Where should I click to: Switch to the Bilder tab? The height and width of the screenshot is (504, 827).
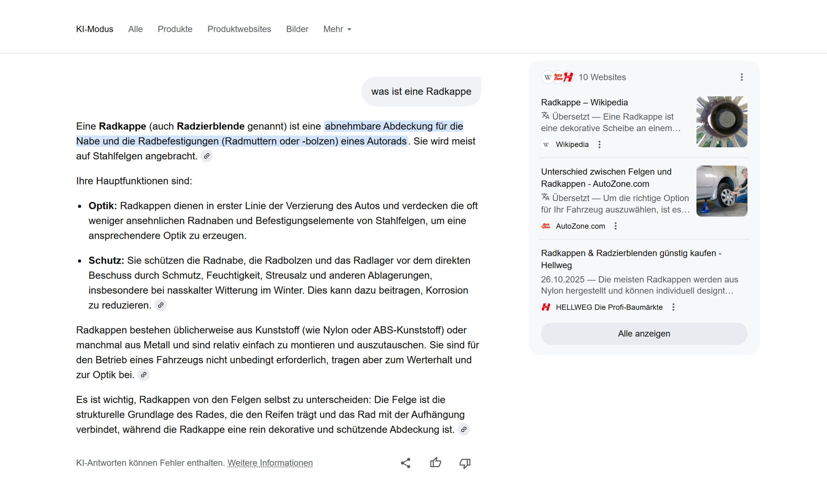297,29
